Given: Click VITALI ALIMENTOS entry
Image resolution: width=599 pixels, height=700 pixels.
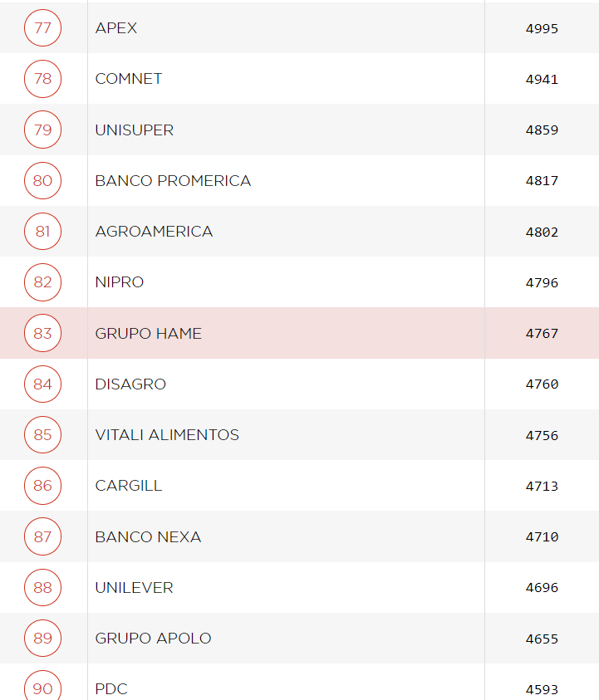Looking at the screenshot, I should [x=167, y=435].
